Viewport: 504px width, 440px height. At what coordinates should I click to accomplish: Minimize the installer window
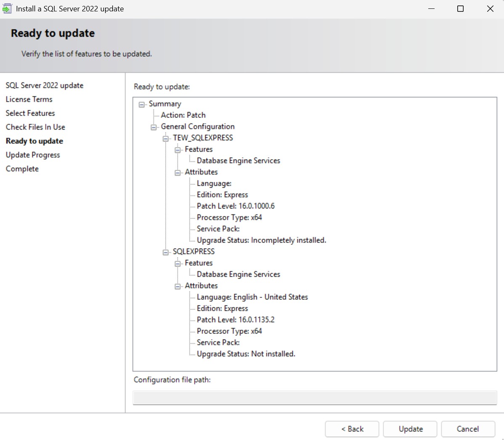pos(431,9)
